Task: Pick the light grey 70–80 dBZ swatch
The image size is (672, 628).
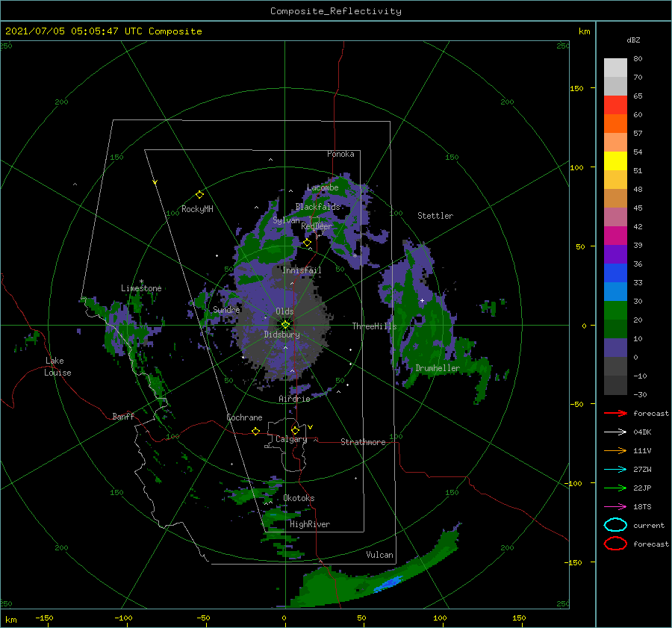Action: click(615, 68)
